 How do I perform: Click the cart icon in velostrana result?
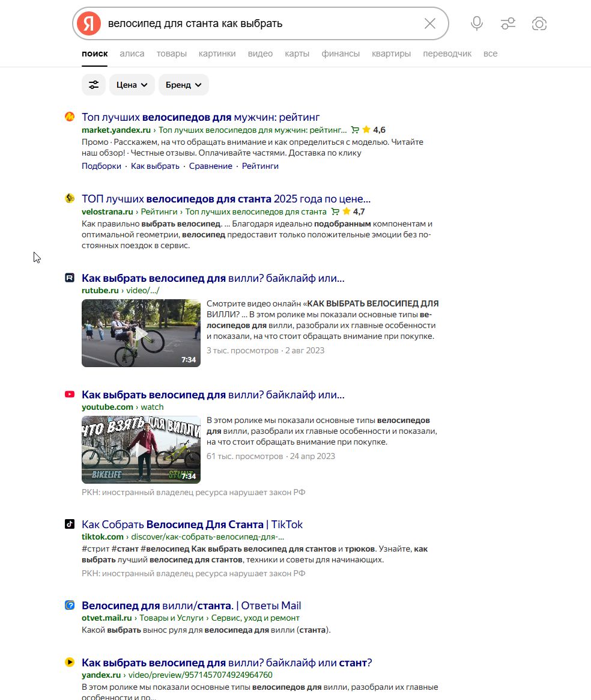335,212
